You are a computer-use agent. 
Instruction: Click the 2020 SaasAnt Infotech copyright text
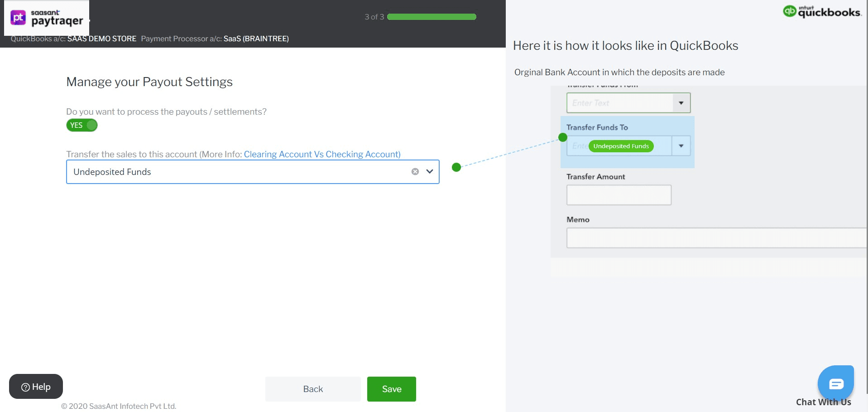point(119,406)
